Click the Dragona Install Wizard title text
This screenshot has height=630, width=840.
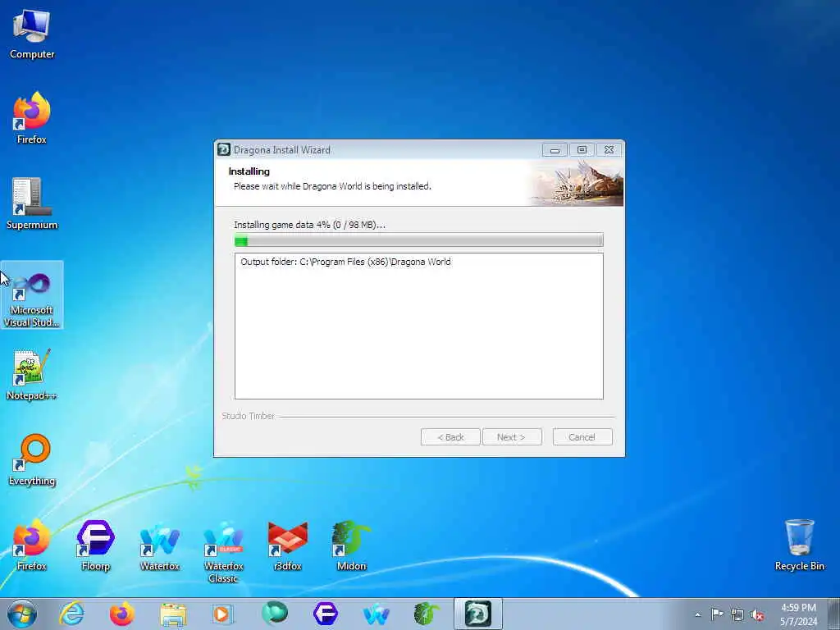[282, 150]
